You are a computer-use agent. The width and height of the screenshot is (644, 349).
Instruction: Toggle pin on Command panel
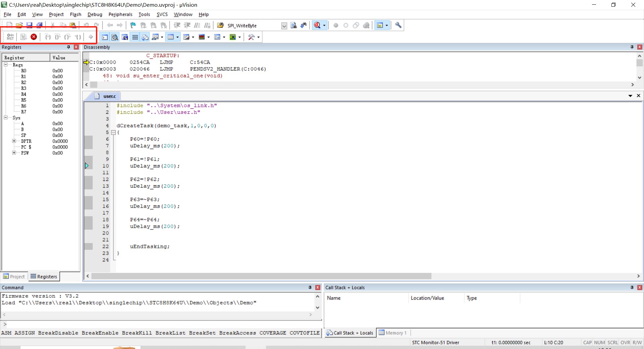[x=310, y=288]
